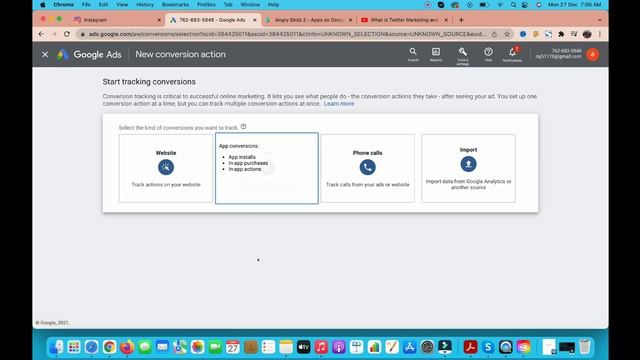The image size is (640, 360).
Task: Open the Apple menu
Action: pos(43,4)
